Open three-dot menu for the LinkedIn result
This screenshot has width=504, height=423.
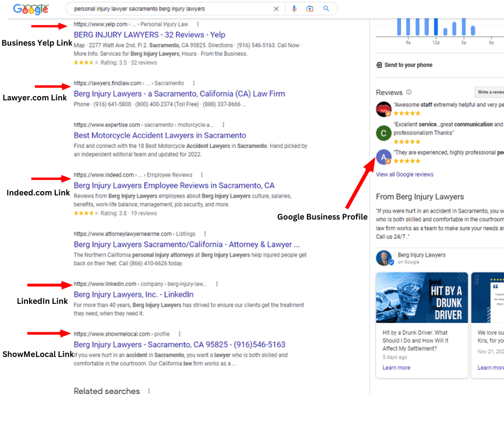tap(217, 284)
